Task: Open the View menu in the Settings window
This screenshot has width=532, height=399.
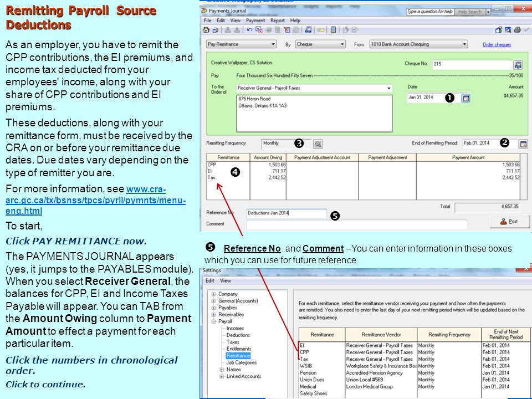Action: 226,280
